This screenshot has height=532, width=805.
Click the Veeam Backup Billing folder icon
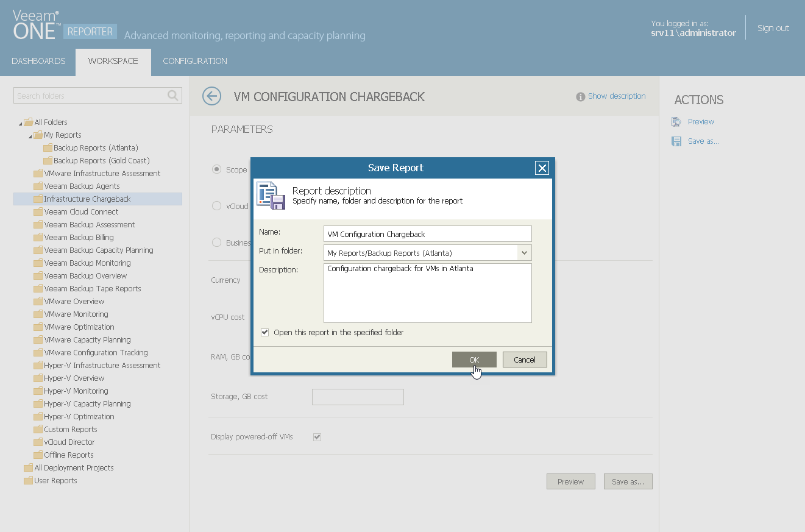tap(38, 237)
